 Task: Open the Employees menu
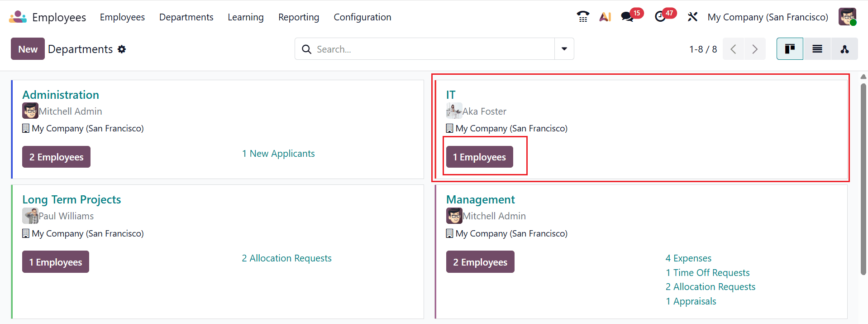point(122,17)
